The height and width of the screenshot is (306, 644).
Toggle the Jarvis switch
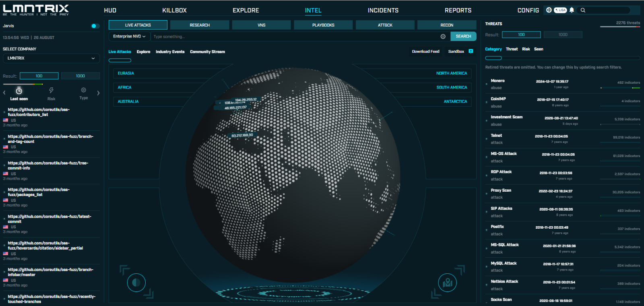coord(95,26)
